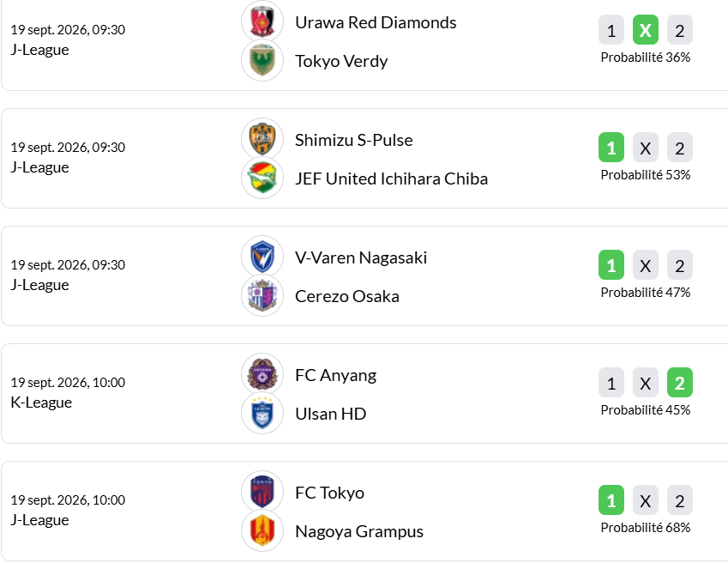Select option 1 for Urawa vs Tokyo Verdy
The height and width of the screenshot is (563, 728).
[611, 30]
